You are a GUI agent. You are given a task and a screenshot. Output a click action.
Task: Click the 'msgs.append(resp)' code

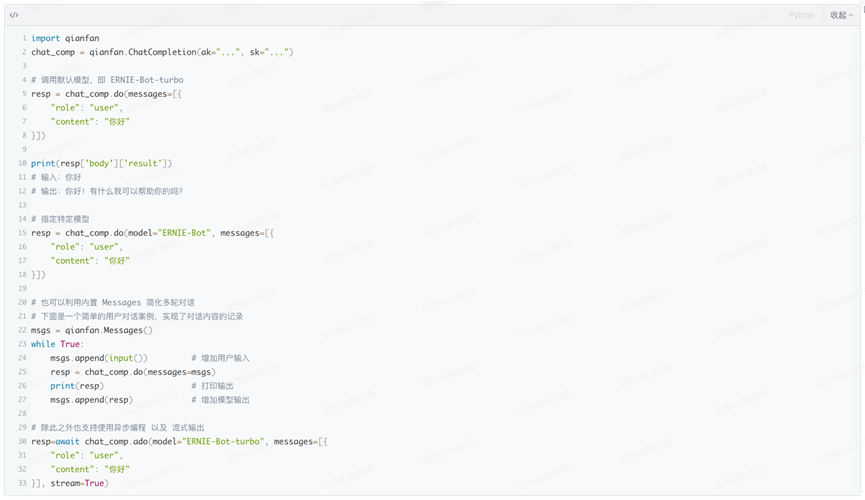point(92,400)
